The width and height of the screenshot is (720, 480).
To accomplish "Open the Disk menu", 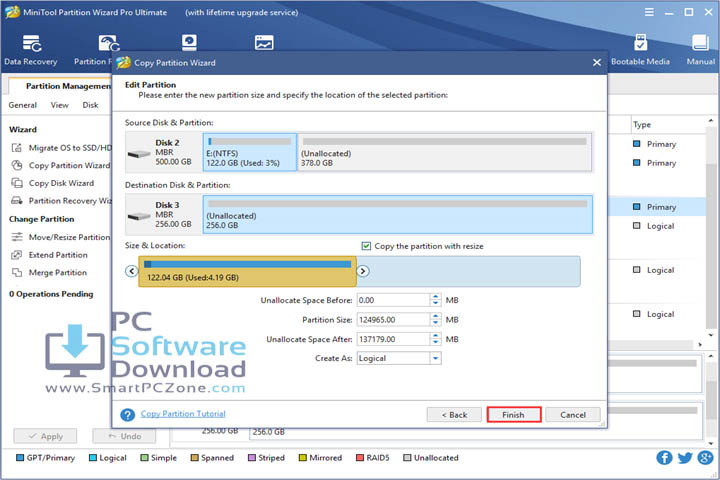I will [x=90, y=105].
